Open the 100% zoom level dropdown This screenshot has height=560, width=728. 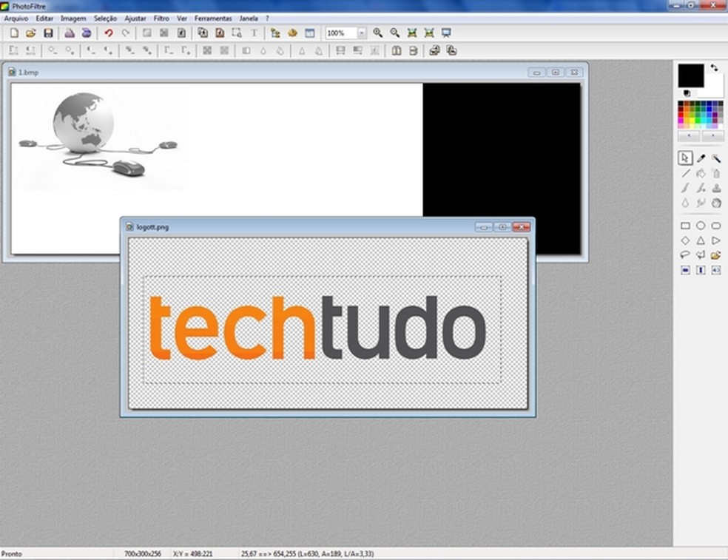[362, 33]
